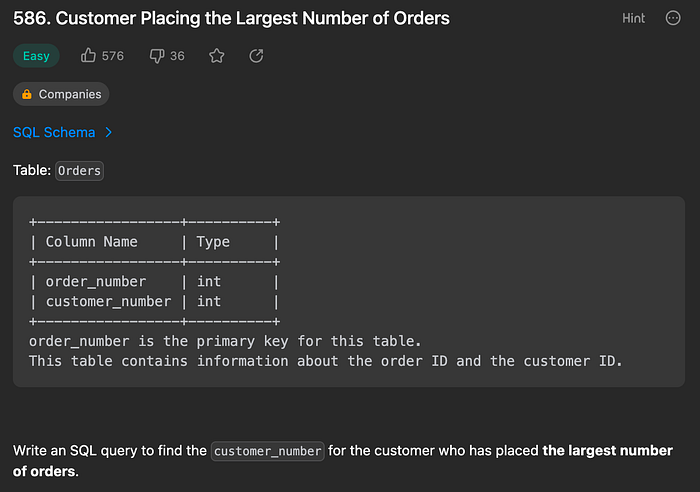Screen dimensions: 700x492
Task: Click the Orders table name tag
Action: pos(79,170)
